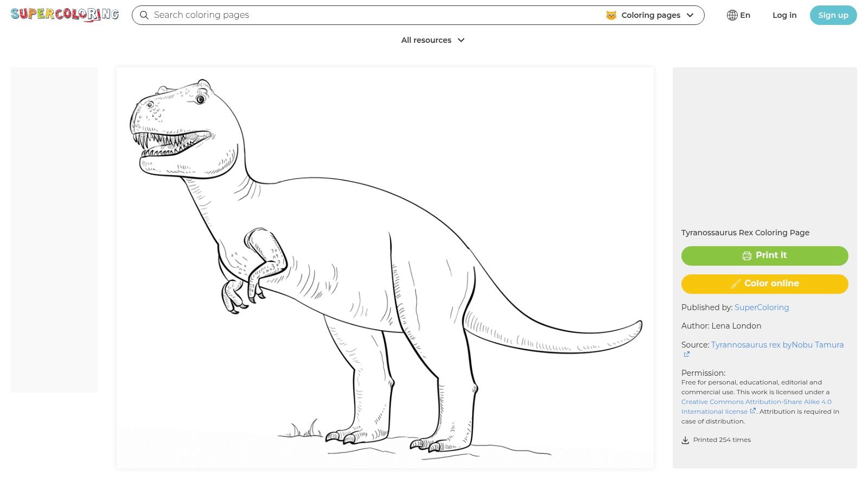Click the globe language icon

point(732,15)
